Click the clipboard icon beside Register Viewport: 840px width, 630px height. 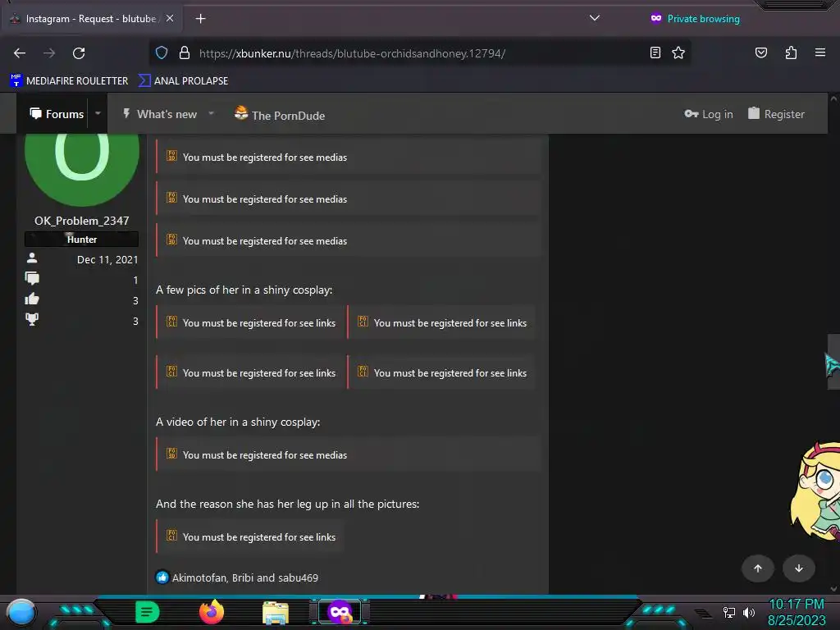coord(753,113)
